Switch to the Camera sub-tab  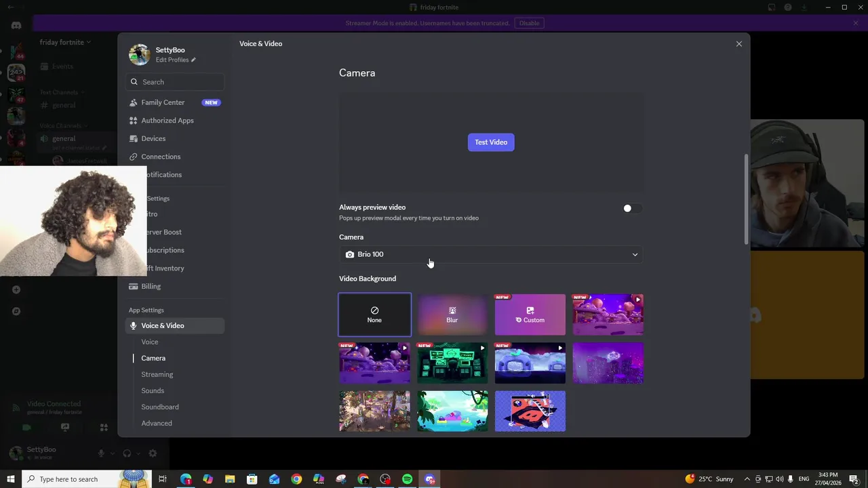(x=153, y=358)
